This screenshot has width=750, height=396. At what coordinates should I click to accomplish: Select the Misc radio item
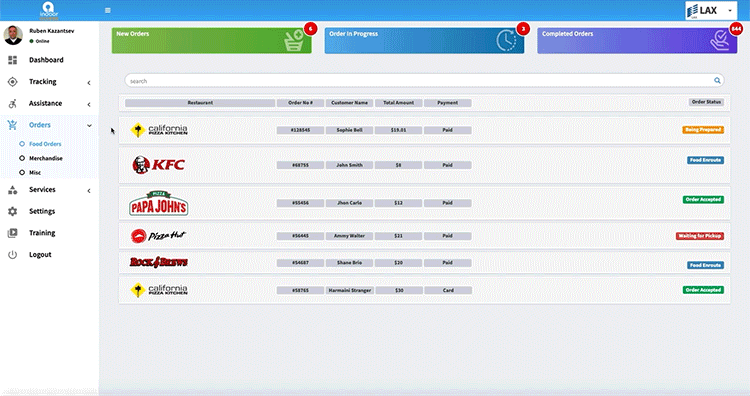click(x=30, y=173)
